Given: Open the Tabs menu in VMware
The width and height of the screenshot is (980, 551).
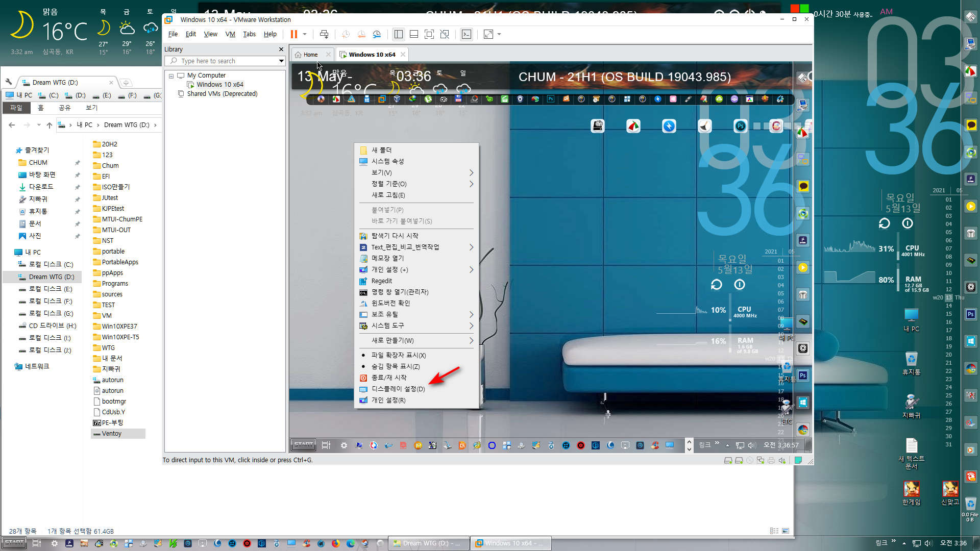Looking at the screenshot, I should 249,34.
